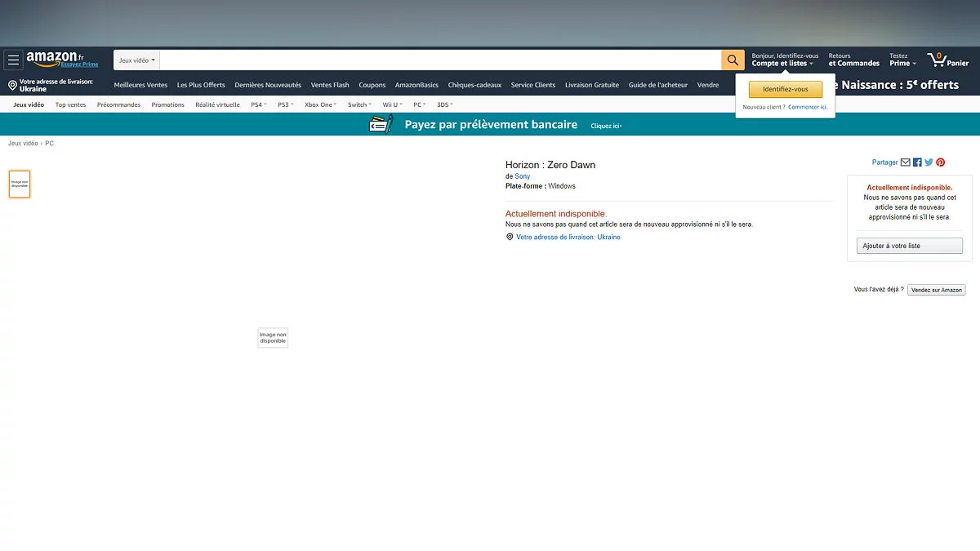The height and width of the screenshot is (551, 980).
Task: Open Service Clients page
Action: pos(533,85)
